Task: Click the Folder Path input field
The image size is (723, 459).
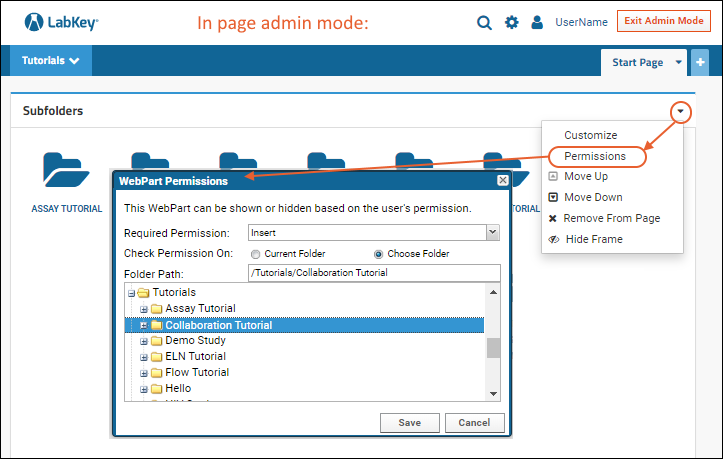Action: [x=374, y=273]
